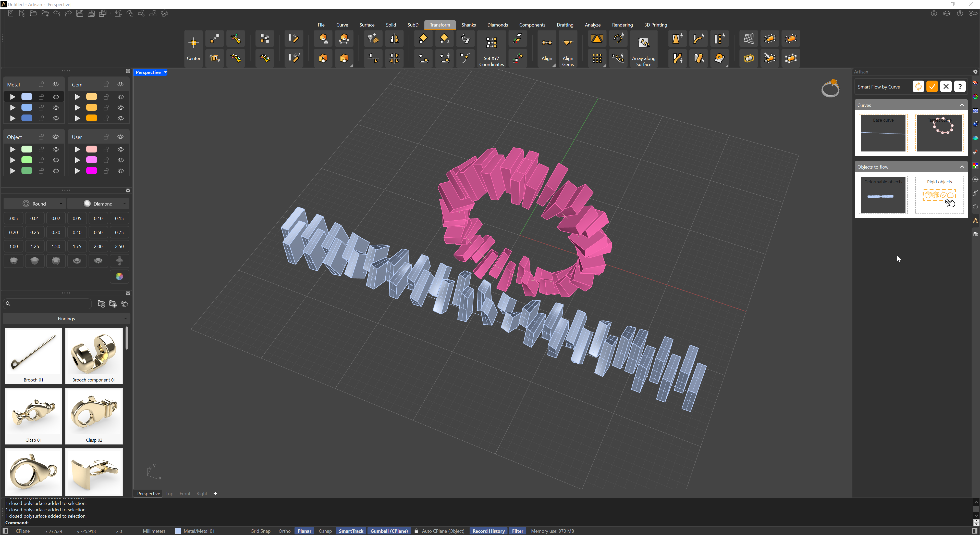Click the Refresh preview icon in Smart Flow
The width and height of the screenshot is (980, 535).
pyautogui.click(x=918, y=87)
